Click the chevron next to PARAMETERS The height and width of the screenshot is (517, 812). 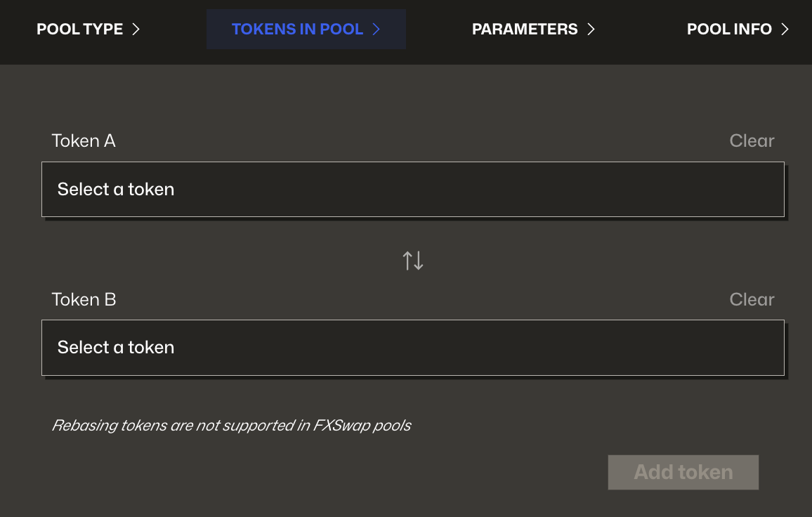[x=590, y=29]
